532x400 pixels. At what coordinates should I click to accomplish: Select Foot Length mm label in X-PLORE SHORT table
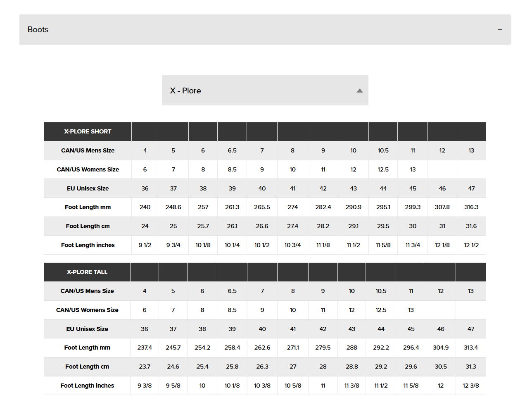88,207
